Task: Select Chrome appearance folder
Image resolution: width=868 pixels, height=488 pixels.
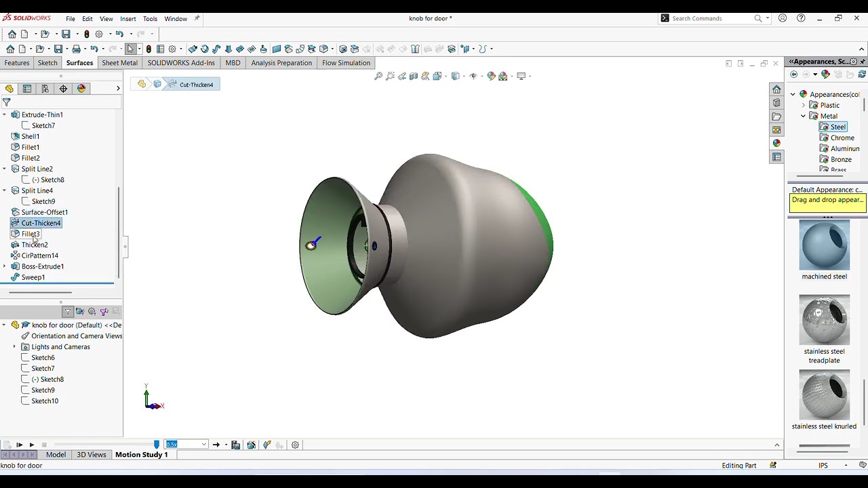Action: [x=837, y=138]
